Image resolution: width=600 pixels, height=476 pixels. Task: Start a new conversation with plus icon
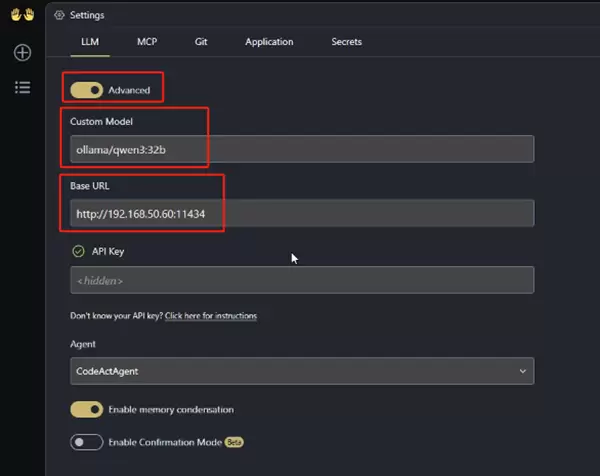22,52
